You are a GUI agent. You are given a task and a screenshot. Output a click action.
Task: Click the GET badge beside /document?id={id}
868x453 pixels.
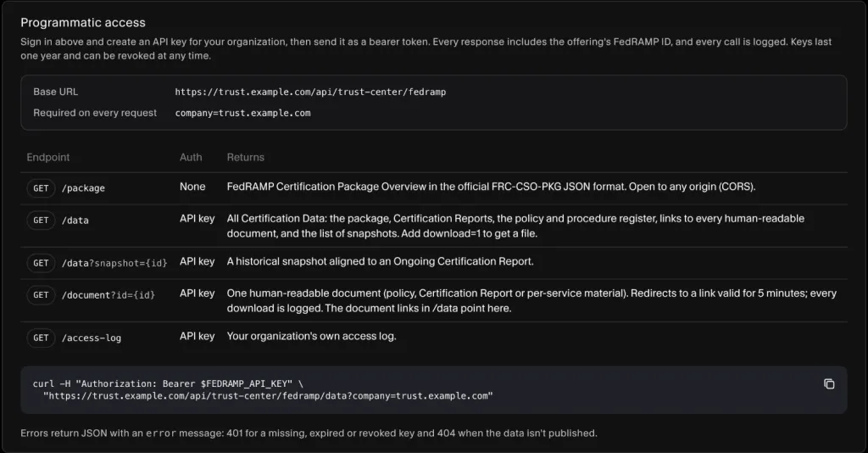41,295
